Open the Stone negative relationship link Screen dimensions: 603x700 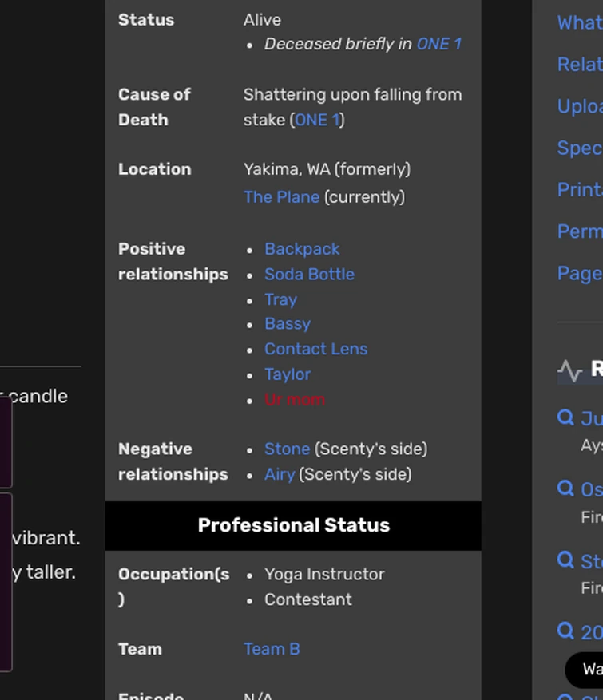287,449
